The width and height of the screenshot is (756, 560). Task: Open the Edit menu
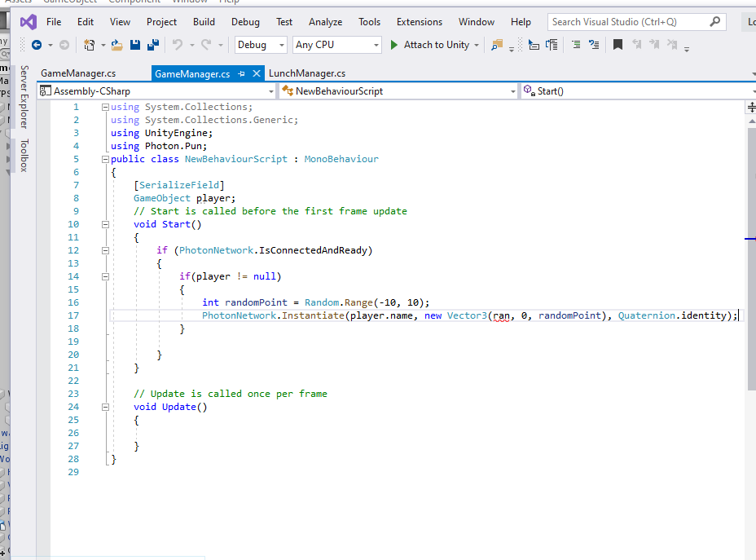86,22
